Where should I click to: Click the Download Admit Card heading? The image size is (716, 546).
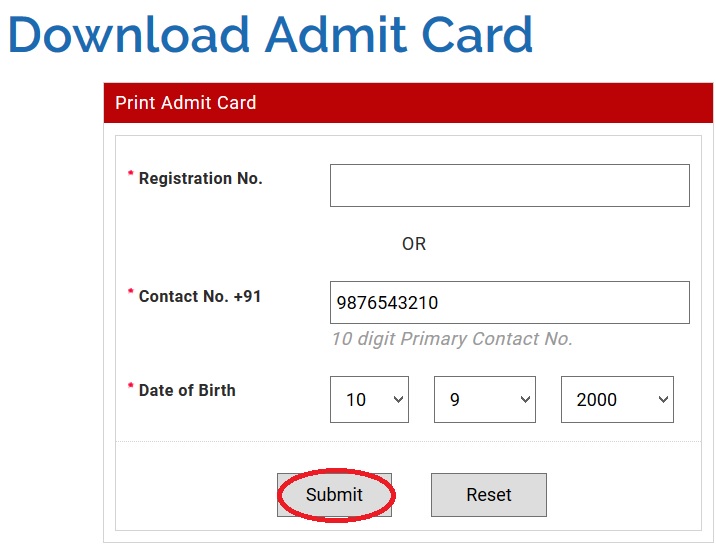point(270,35)
